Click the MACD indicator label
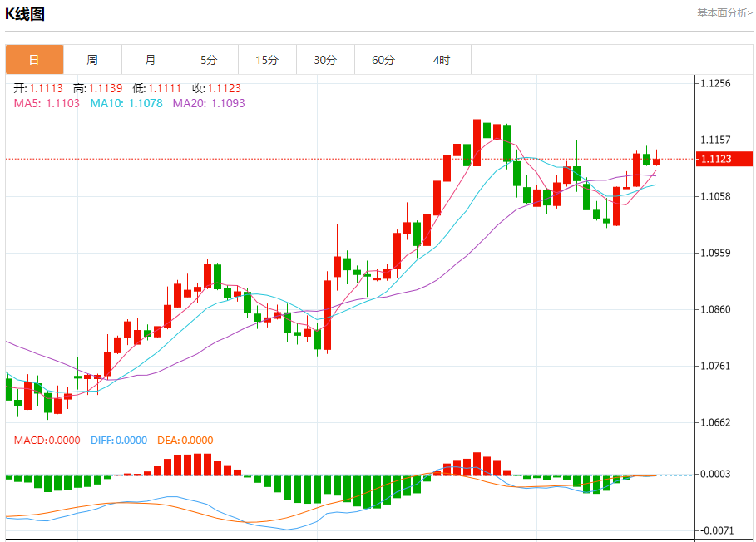This screenshot has height=542, width=756. coord(47,441)
